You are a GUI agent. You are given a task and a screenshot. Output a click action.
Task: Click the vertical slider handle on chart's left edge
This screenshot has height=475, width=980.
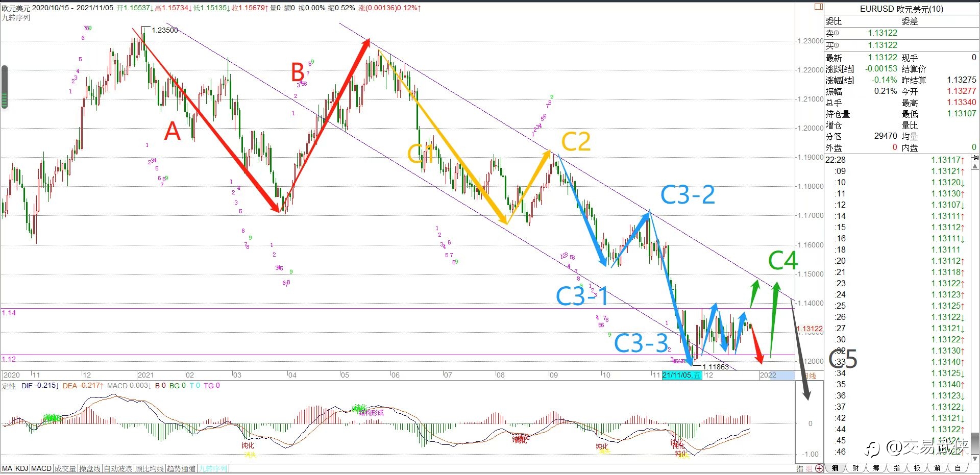pyautogui.click(x=5, y=87)
